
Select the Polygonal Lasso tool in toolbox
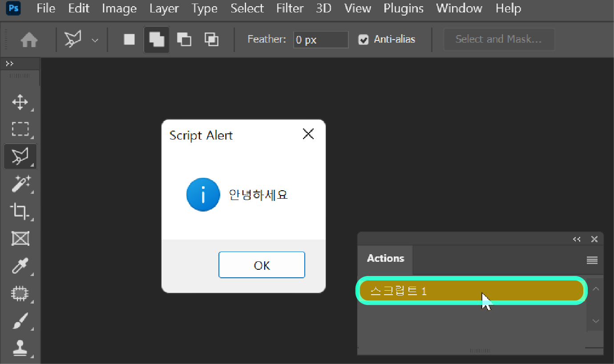(x=20, y=156)
